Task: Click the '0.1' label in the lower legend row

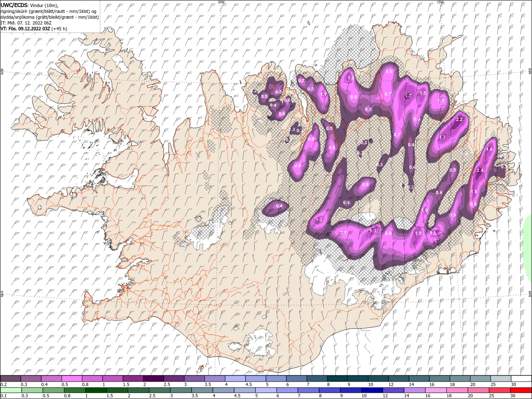Action: click(3, 396)
